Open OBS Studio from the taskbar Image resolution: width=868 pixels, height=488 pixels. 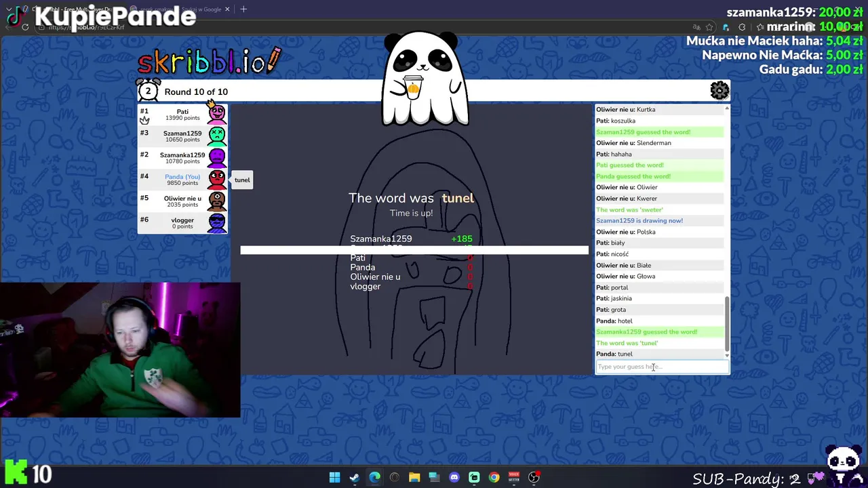(534, 477)
